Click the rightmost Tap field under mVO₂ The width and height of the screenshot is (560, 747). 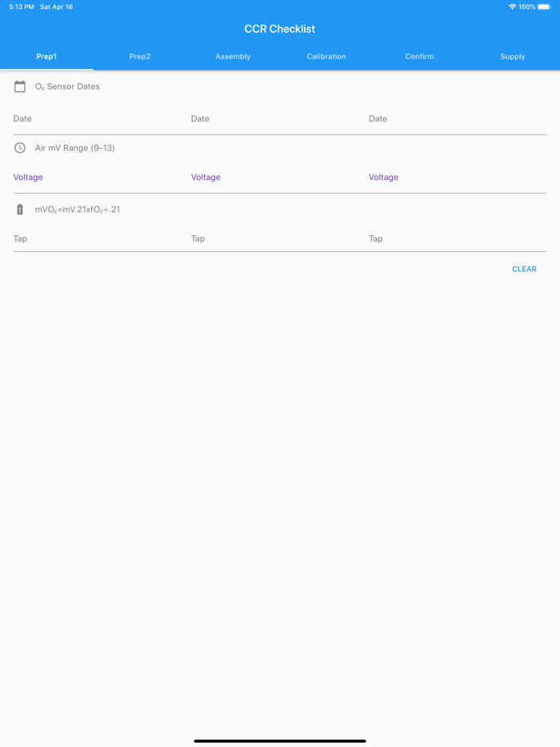457,239
